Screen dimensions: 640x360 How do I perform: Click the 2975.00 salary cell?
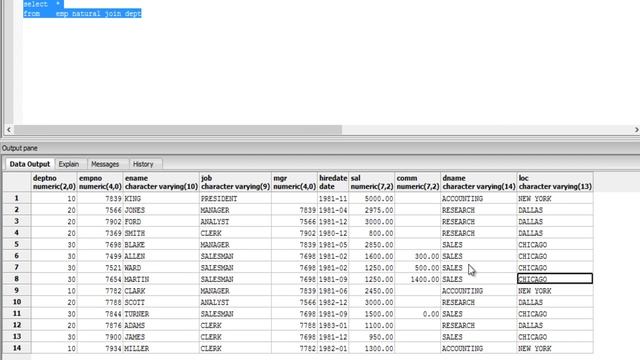[x=371, y=210]
